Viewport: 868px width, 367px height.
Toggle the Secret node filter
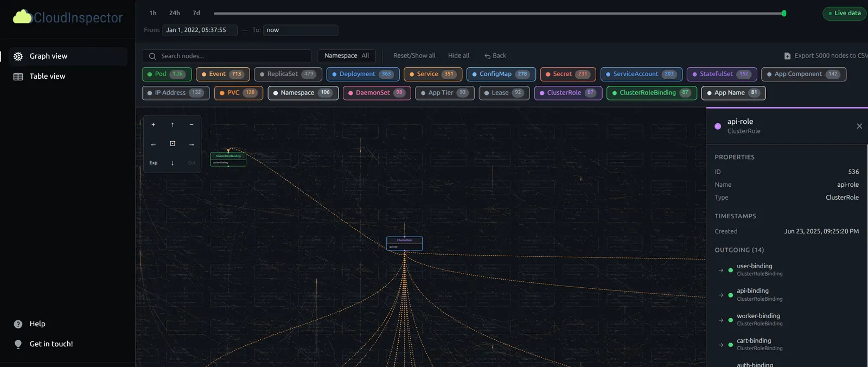(x=568, y=74)
